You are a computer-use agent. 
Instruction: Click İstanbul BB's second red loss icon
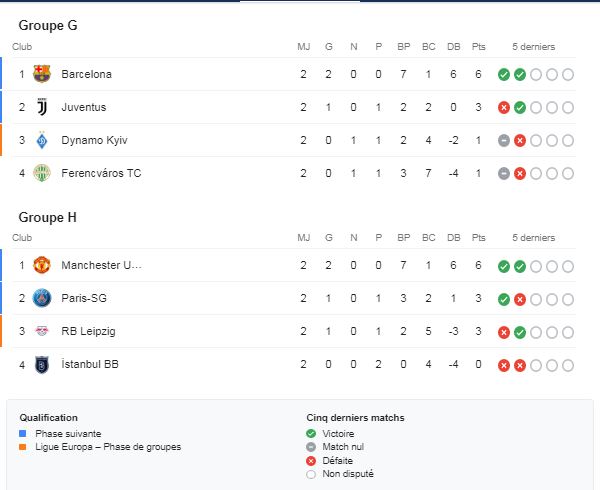coord(520,366)
